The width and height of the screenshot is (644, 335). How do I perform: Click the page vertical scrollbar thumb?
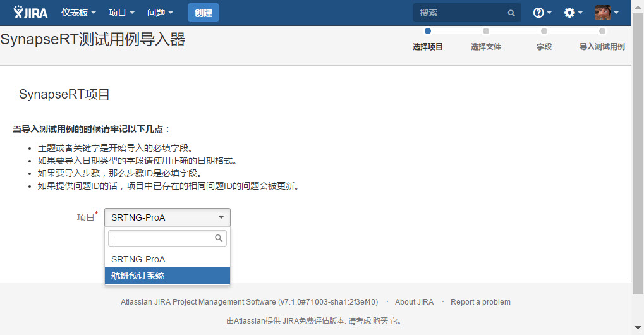[638, 154]
